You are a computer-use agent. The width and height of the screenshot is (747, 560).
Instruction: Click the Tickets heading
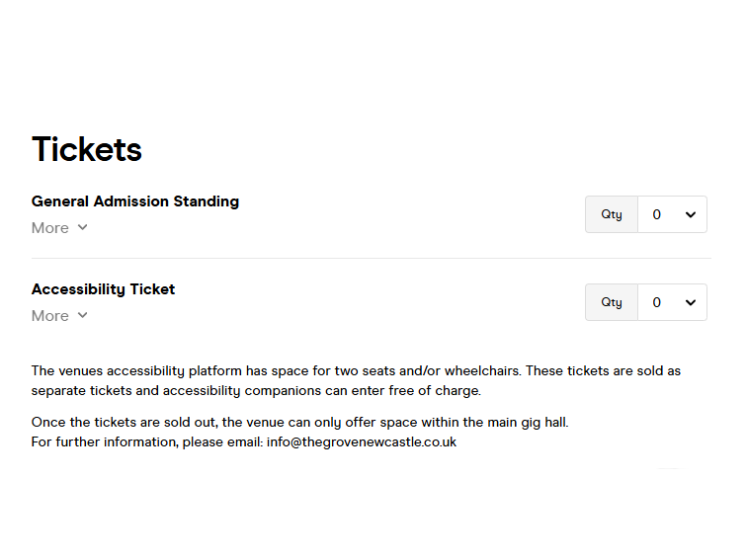(87, 149)
